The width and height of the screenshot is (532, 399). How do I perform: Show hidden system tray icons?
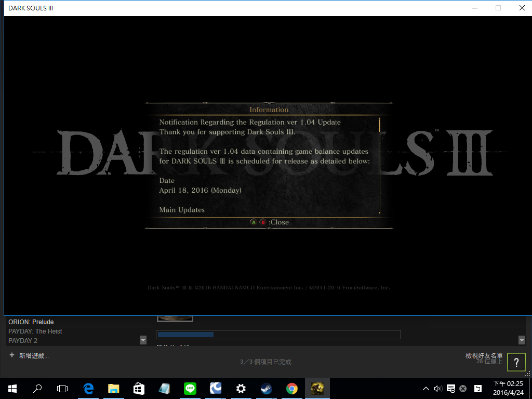coord(426,389)
